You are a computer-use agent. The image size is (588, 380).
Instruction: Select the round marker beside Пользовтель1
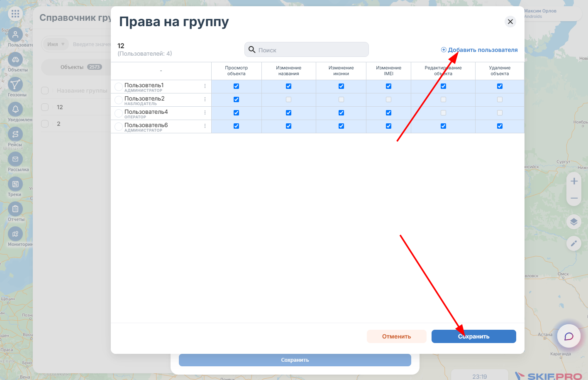click(119, 86)
